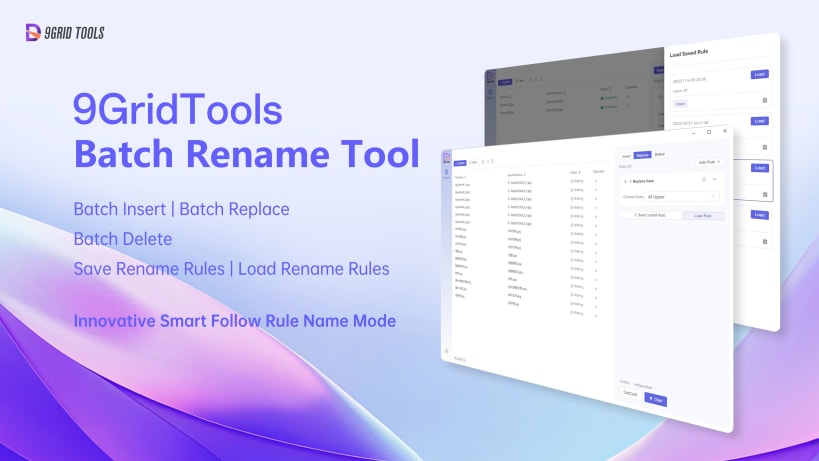Open the Rename section icon in the sidebar
Image resolution: width=819 pixels, height=461 pixels.
[x=447, y=173]
